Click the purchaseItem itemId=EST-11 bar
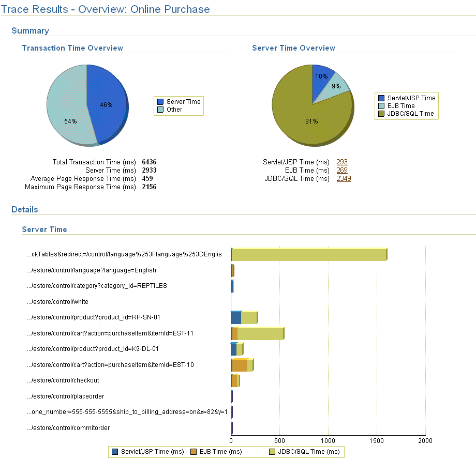476x460 pixels. point(259,333)
